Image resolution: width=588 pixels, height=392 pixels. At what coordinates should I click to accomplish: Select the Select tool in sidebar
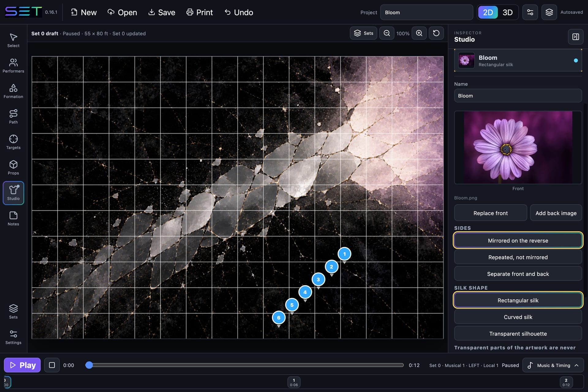(x=13, y=41)
